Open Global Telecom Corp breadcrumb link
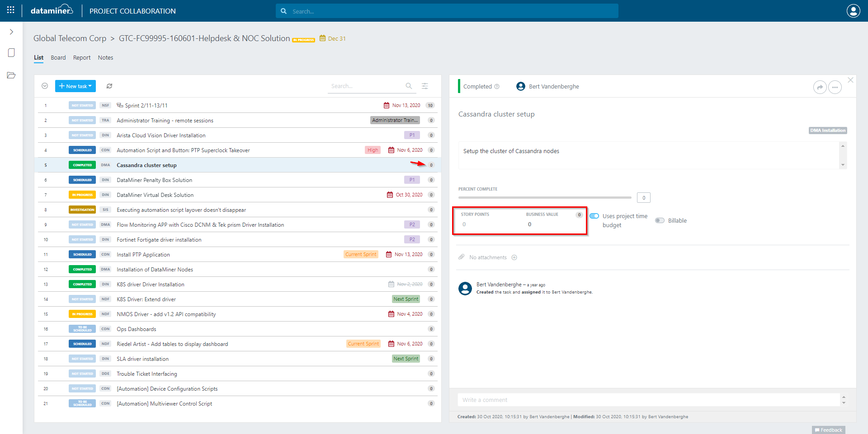This screenshot has width=868, height=434. [x=70, y=38]
